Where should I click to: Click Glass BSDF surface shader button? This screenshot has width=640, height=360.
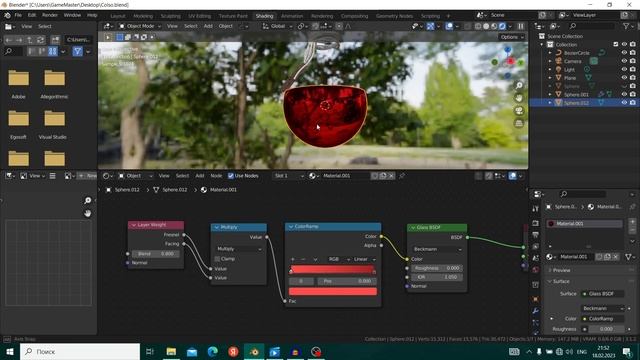point(603,294)
